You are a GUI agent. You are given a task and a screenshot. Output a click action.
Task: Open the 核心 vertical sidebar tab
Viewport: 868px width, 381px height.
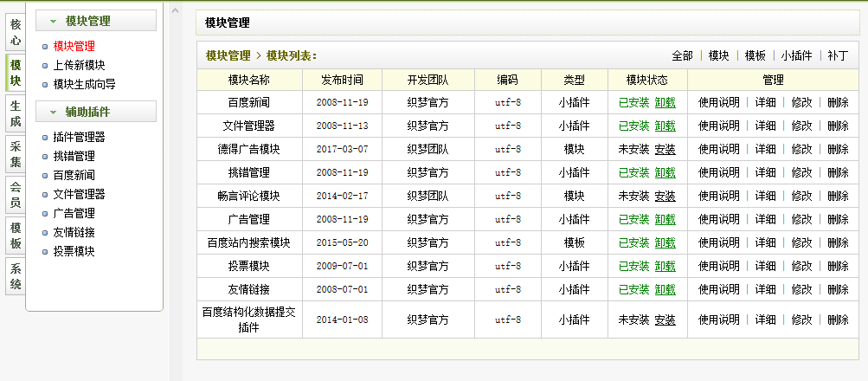coord(16,32)
